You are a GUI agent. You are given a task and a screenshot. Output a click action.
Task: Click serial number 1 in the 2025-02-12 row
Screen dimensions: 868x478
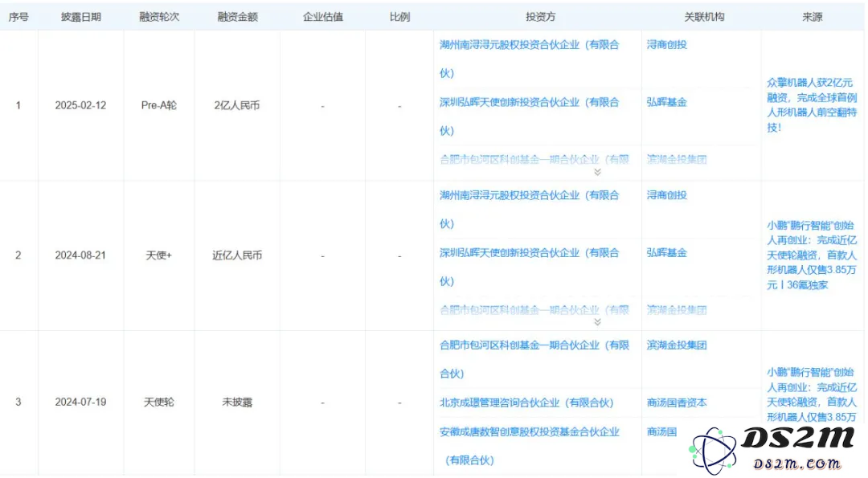(x=18, y=105)
